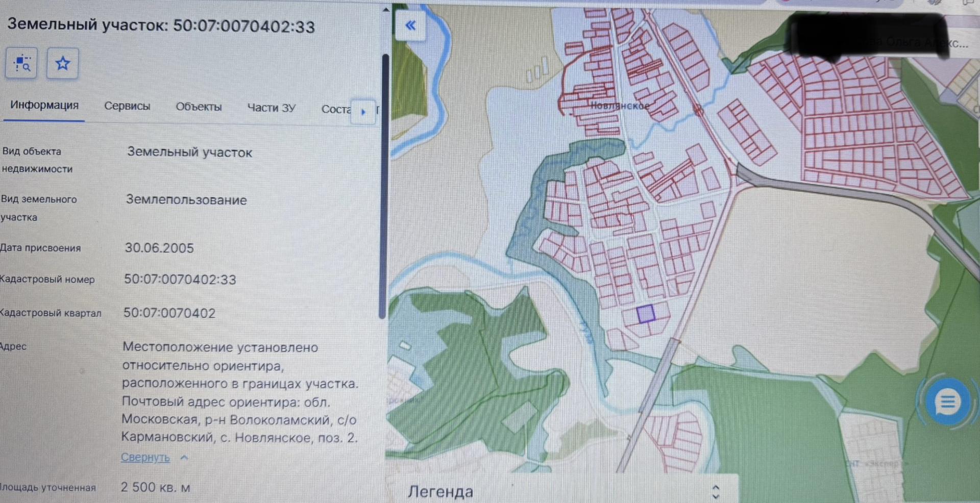
Task: Switch to the Объекты tab
Action: [199, 107]
